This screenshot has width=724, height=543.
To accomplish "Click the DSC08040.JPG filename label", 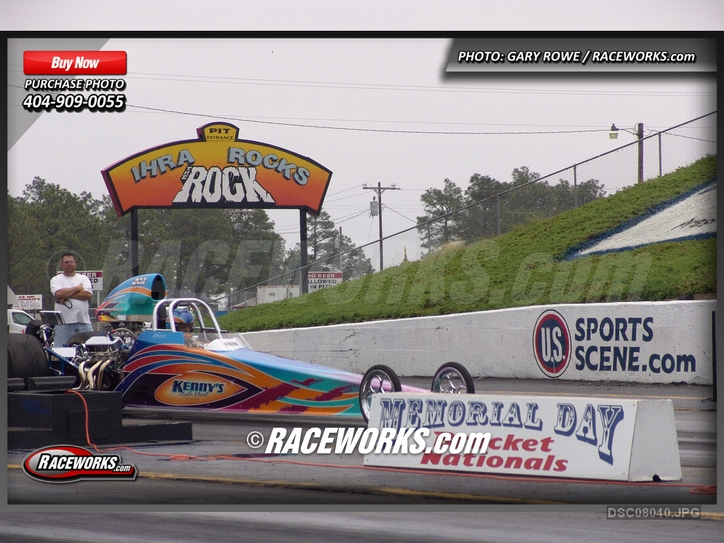I will click(653, 512).
